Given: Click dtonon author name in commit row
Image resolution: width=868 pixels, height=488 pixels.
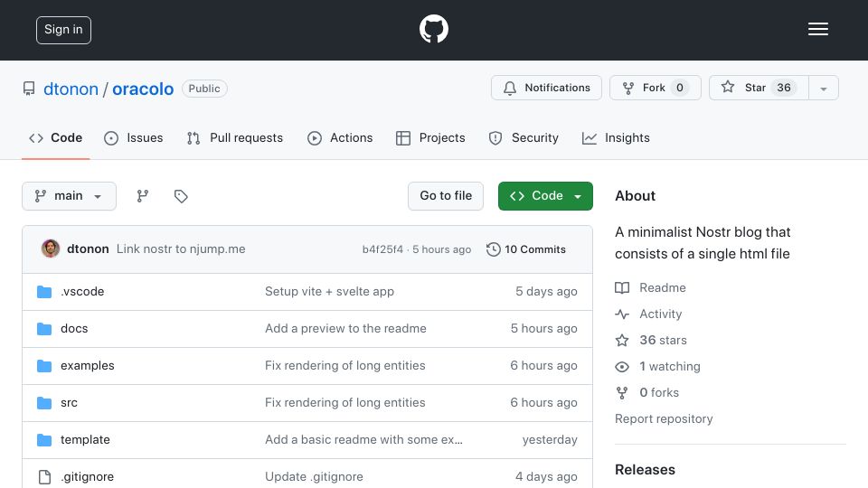Looking at the screenshot, I should click(x=88, y=249).
